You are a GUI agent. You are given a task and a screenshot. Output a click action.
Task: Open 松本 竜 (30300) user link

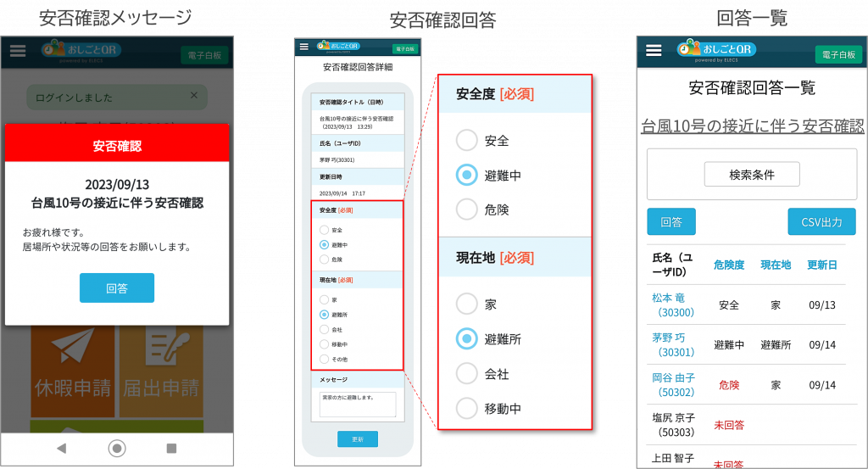672,305
